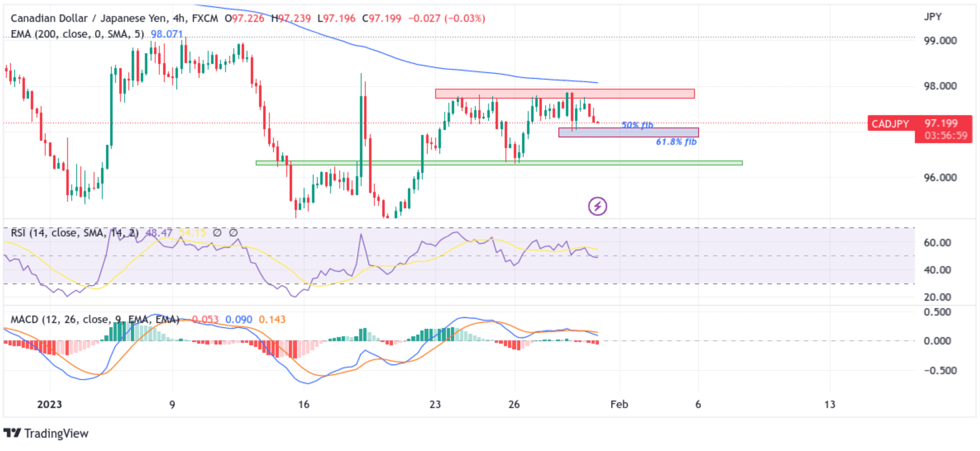Select the green support zone rectangle
The image size is (980, 451).
[499, 163]
